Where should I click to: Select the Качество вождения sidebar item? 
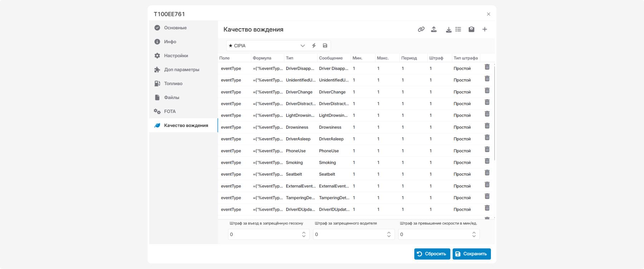(x=183, y=125)
